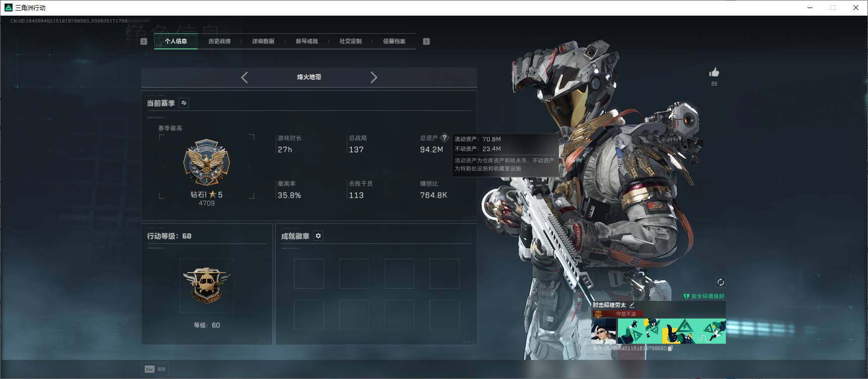Screen dimensions: 868x379
Task: Click the player nickname 射击超雄劳太
Action: 609,305
